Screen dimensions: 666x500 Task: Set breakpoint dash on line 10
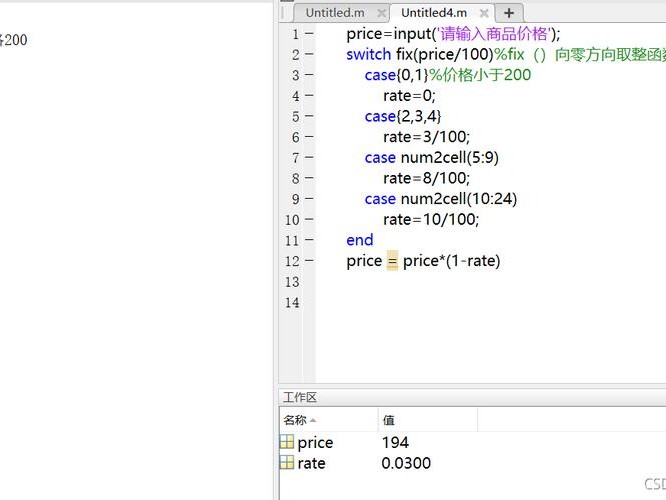309,219
